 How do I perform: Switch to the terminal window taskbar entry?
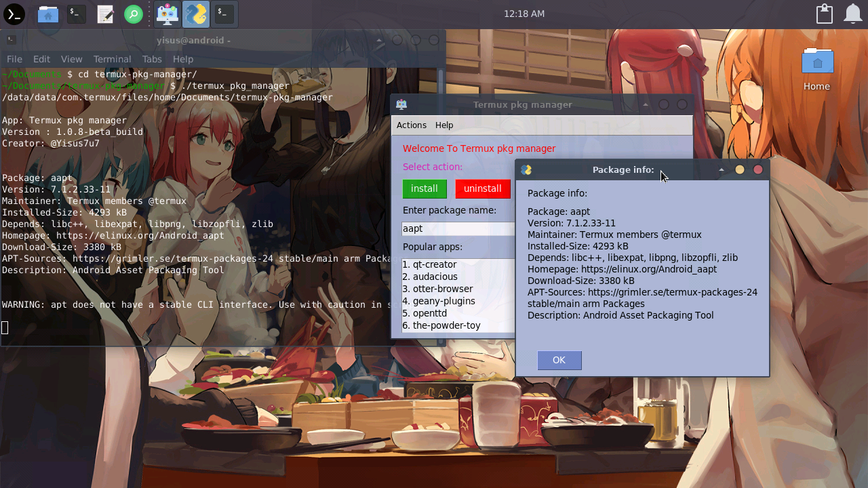coord(224,14)
